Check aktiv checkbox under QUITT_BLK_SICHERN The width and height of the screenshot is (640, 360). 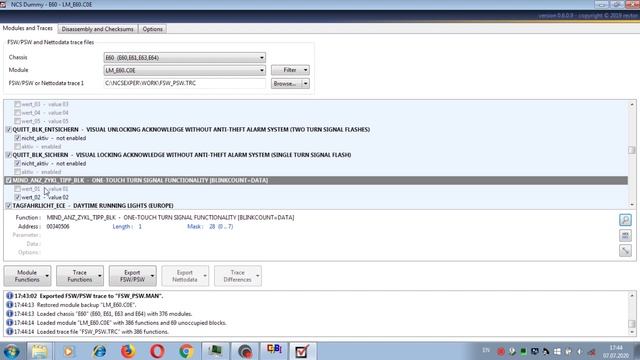18,172
